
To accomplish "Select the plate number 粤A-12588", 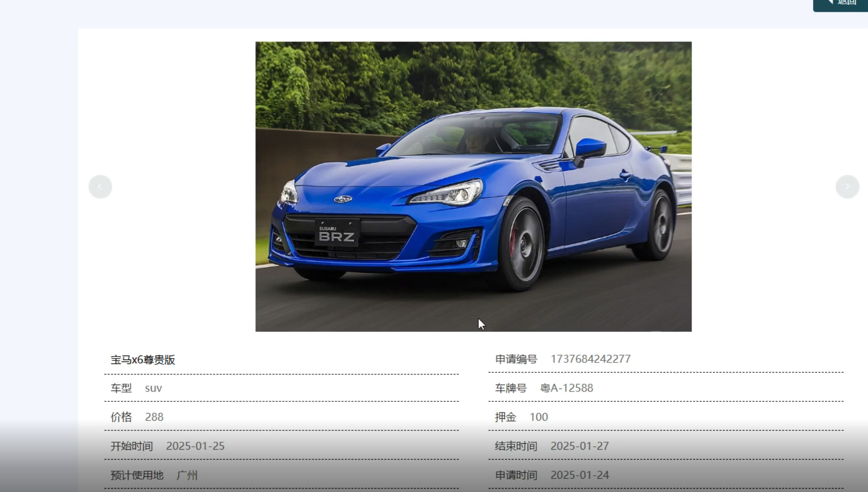I will pyautogui.click(x=566, y=388).
